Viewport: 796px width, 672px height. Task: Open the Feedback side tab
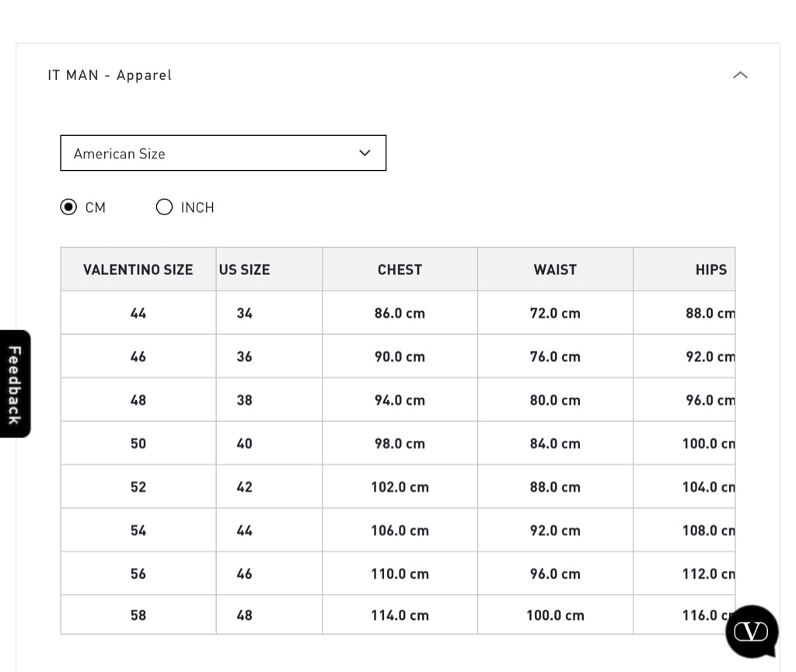(x=15, y=384)
